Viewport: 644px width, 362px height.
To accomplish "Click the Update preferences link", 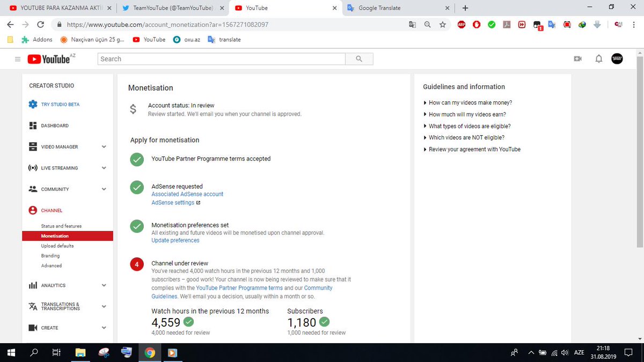I will 175,241.
